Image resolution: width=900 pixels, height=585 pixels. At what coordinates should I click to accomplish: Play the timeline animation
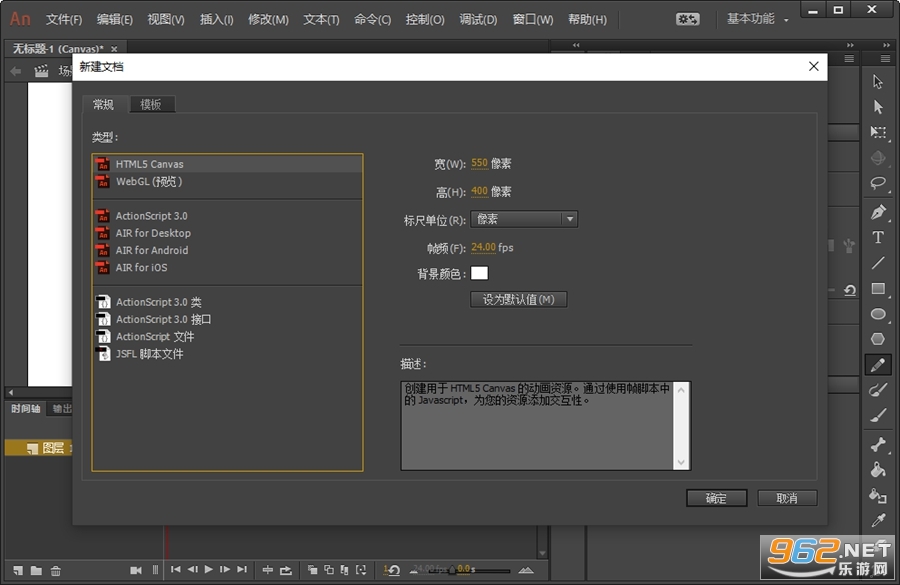pos(208,569)
